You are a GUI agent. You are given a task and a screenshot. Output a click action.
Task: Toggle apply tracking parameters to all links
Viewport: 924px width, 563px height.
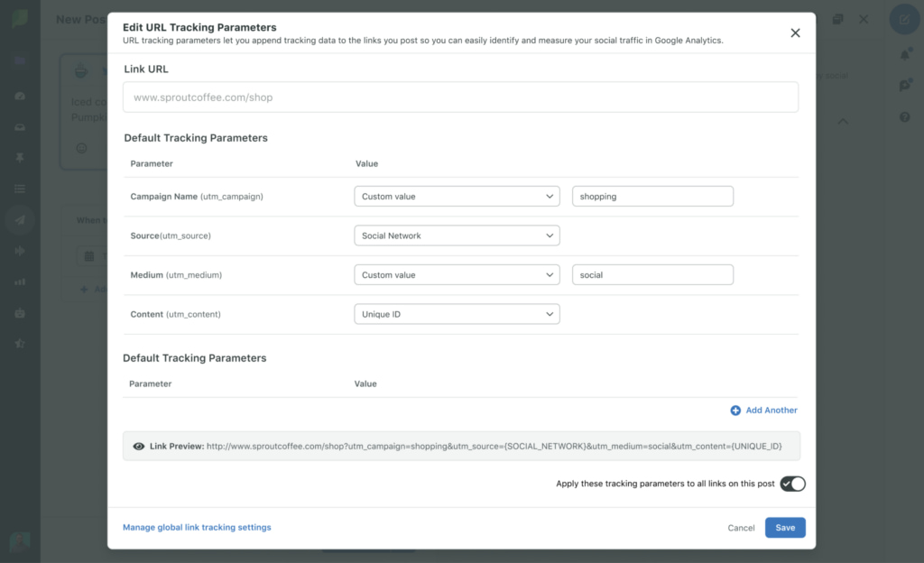click(x=792, y=484)
